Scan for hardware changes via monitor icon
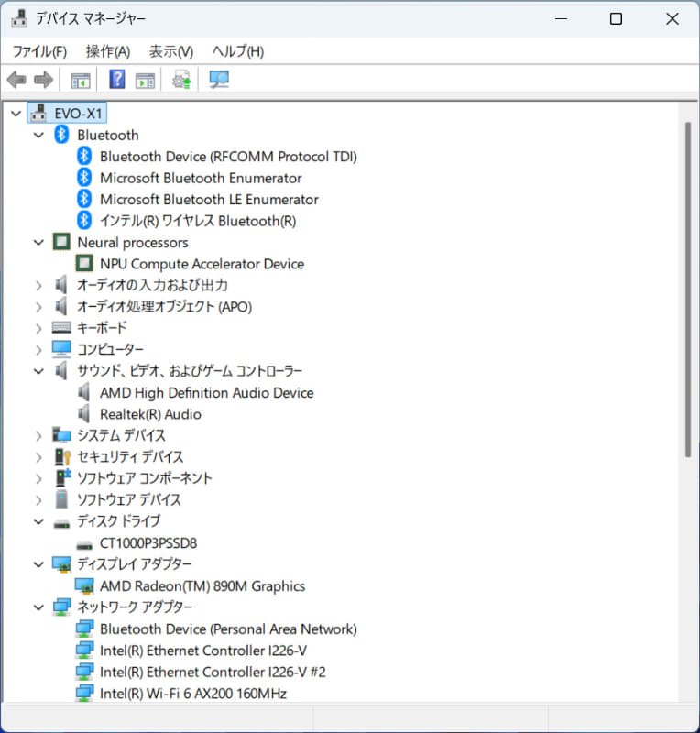This screenshot has width=700, height=733. (x=219, y=80)
